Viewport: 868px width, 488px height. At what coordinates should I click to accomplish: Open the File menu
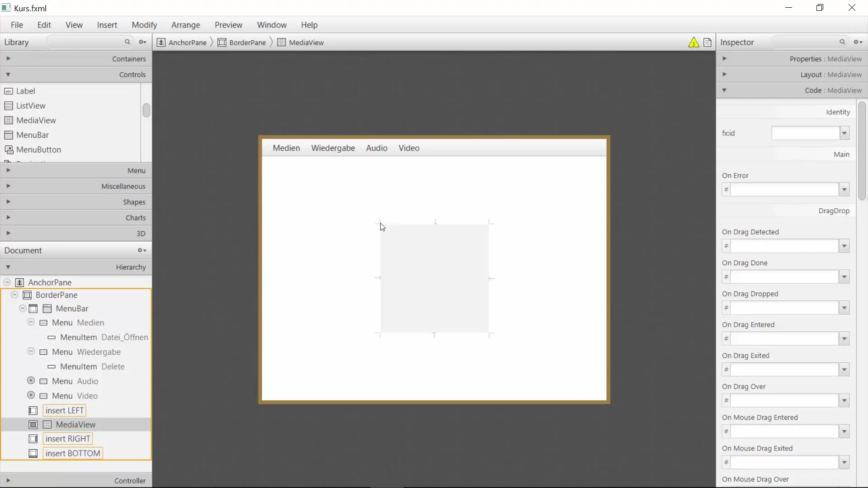[17, 25]
